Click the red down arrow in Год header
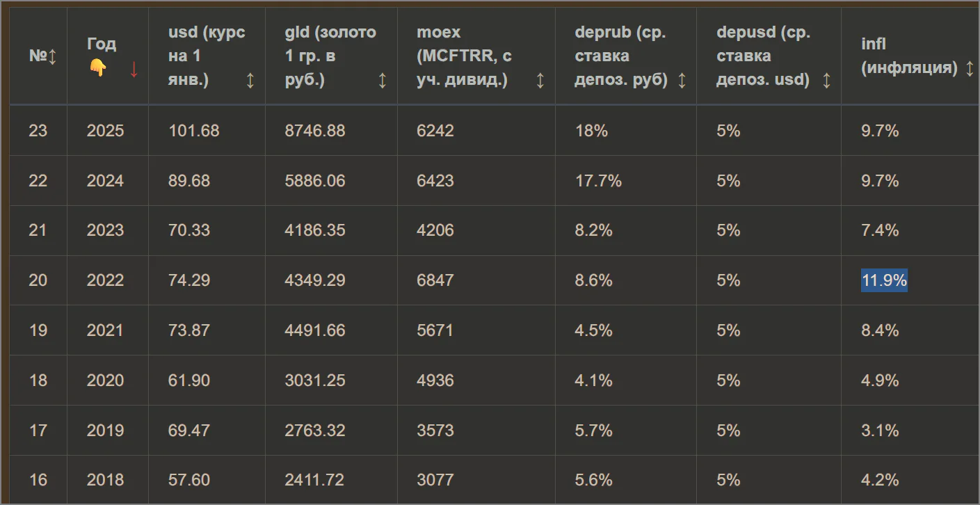Screen dimensions: 980x505 point(134,68)
